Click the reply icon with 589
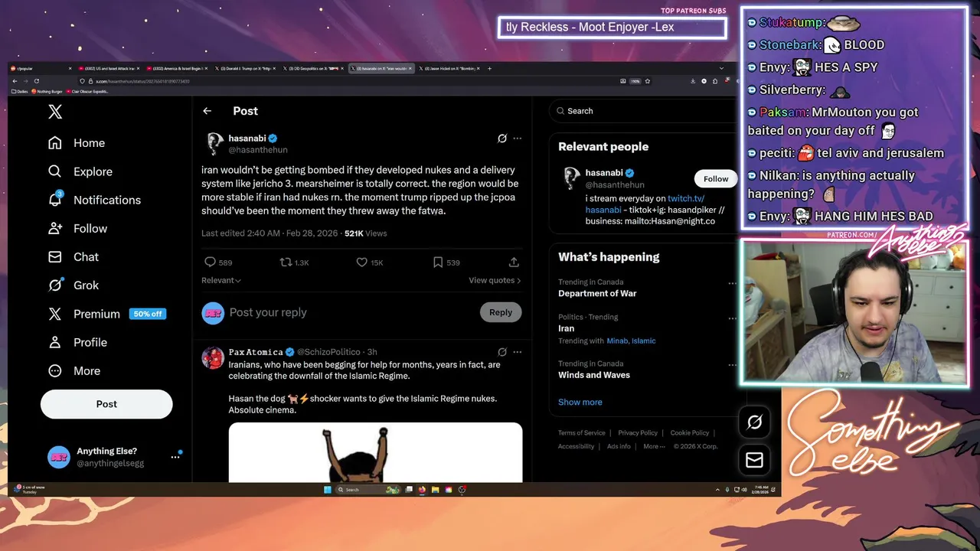This screenshot has height=551, width=980. point(210,262)
